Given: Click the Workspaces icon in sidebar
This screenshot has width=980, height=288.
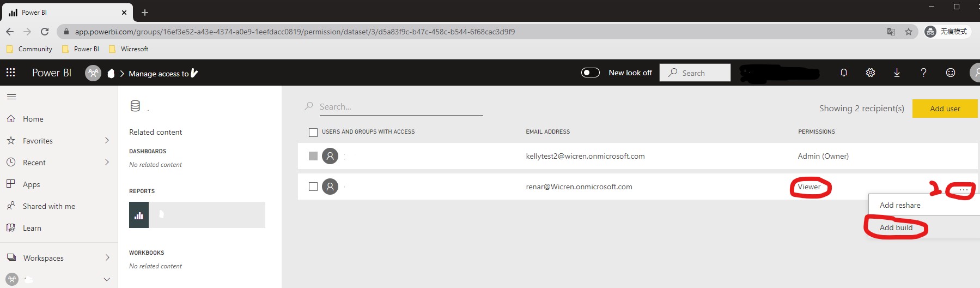Looking at the screenshot, I should 11,257.
